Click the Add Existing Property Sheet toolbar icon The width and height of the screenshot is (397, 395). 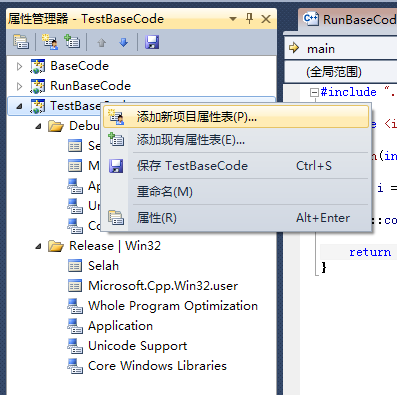pyautogui.click(x=72, y=42)
